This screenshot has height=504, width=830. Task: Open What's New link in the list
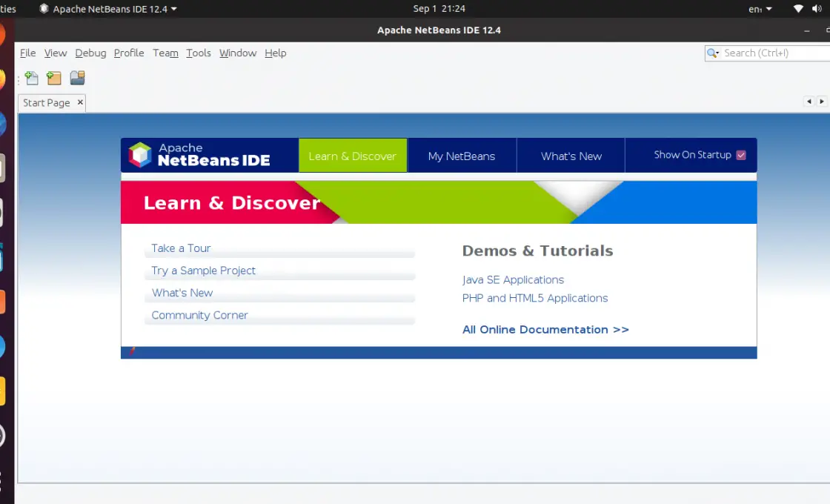click(182, 292)
